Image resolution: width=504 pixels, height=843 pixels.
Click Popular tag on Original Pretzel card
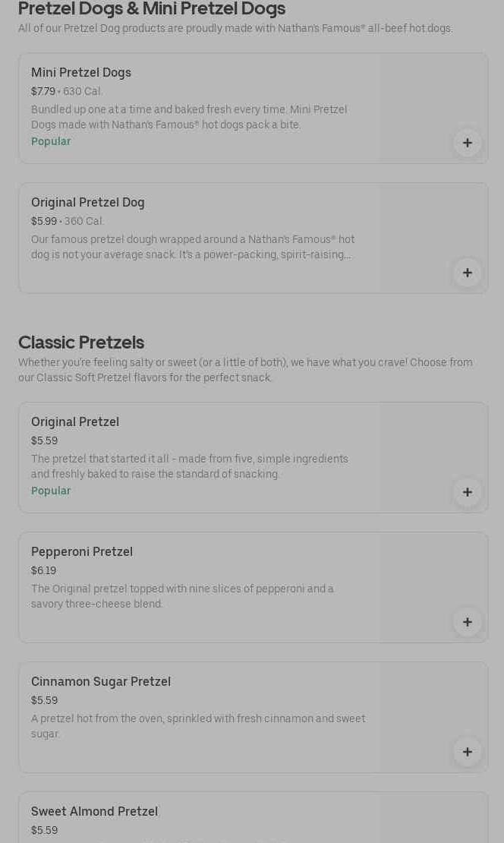coord(51,491)
